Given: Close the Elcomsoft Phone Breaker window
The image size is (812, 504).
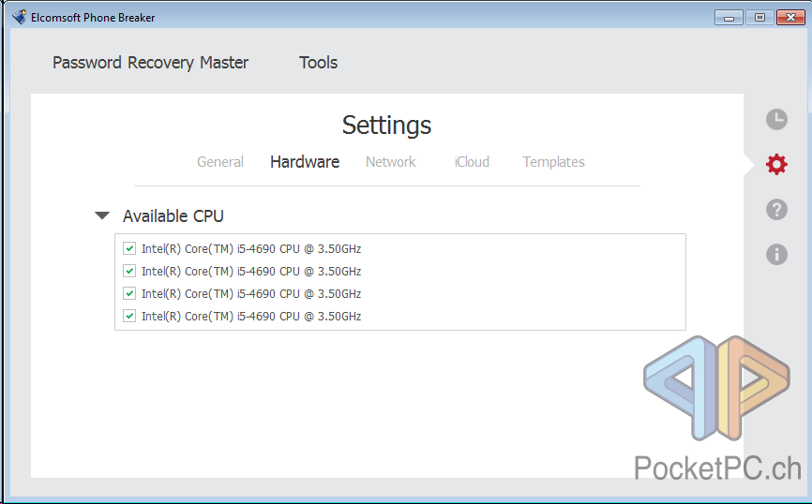Looking at the screenshot, I should click(790, 18).
